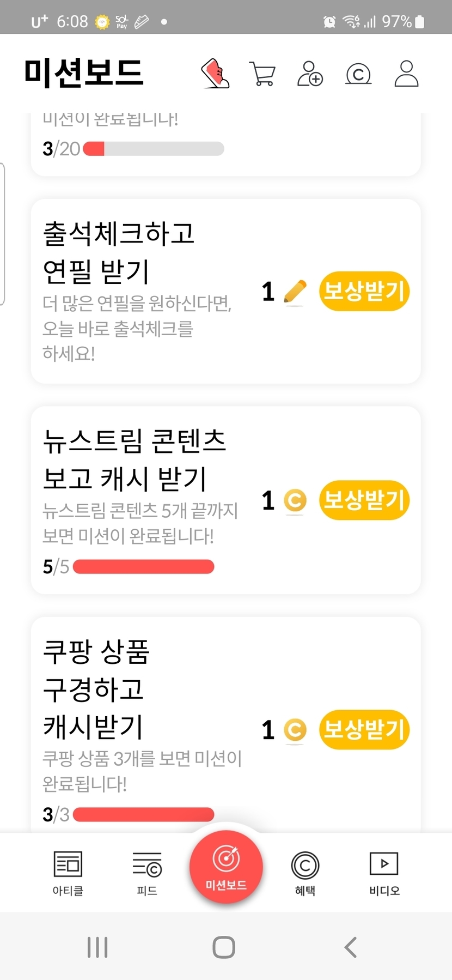452x980 pixels.
Task: Tap the red sneaker icon in header
Action: 216,74
